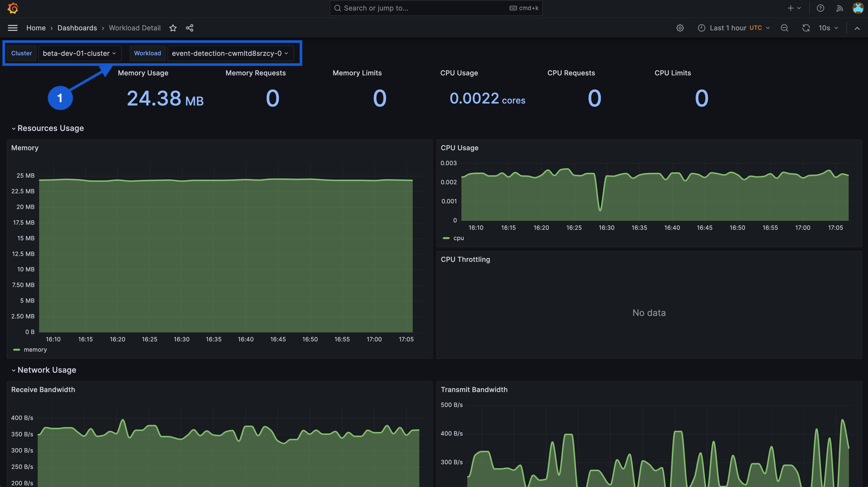This screenshot has width=868, height=487.
Task: Open the Workload event-detection dropdown
Action: click(x=230, y=53)
